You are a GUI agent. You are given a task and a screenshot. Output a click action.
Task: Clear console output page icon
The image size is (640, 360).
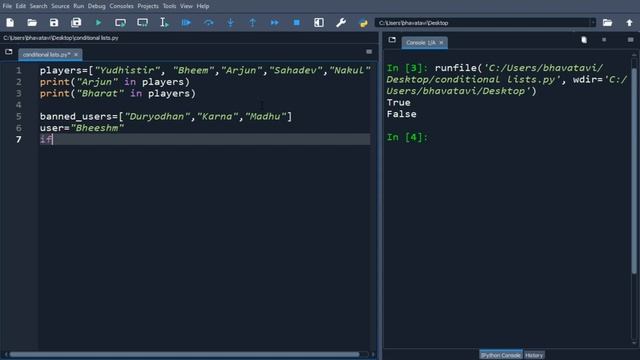(x=584, y=40)
